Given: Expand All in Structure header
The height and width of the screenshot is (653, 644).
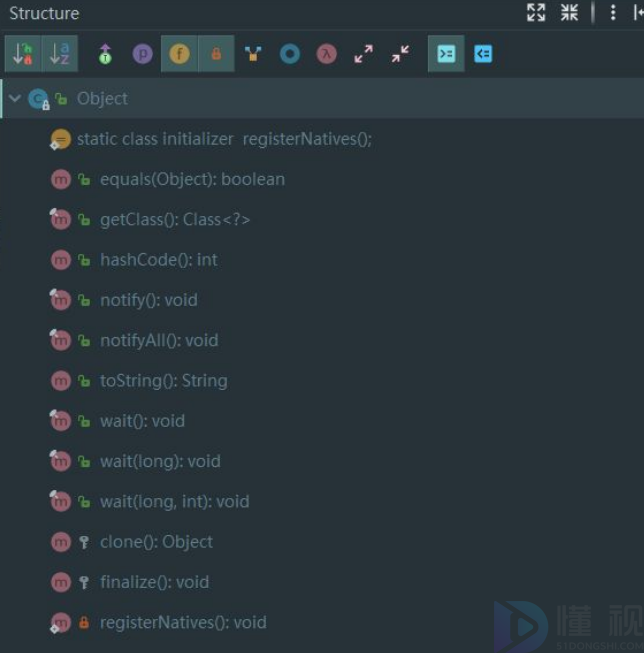Looking at the screenshot, I should (x=536, y=12).
